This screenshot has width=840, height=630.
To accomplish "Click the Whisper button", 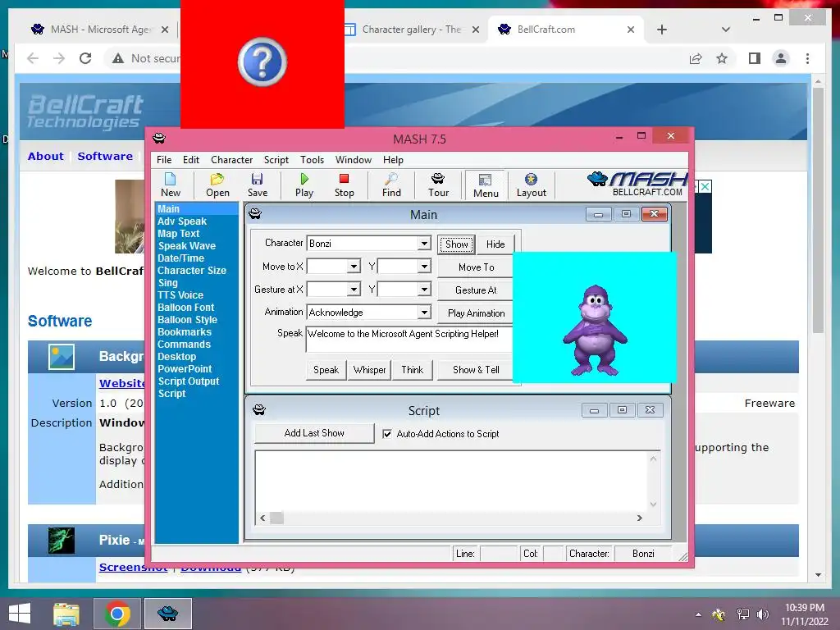I will pyautogui.click(x=370, y=370).
